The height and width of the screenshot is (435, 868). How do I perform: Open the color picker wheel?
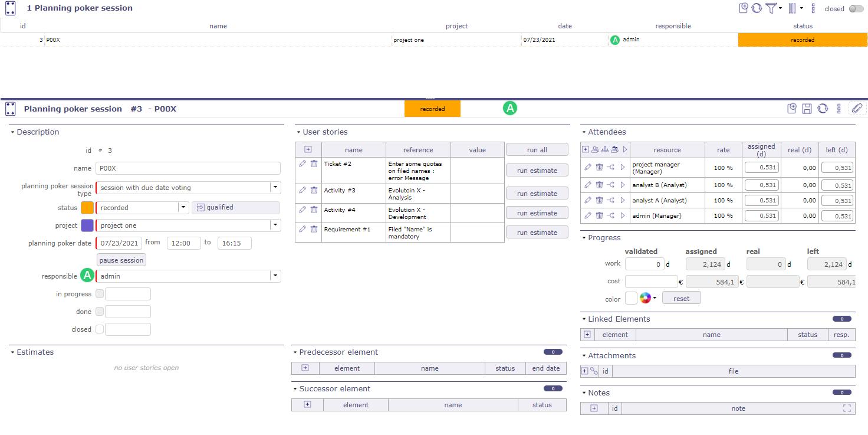tap(646, 298)
